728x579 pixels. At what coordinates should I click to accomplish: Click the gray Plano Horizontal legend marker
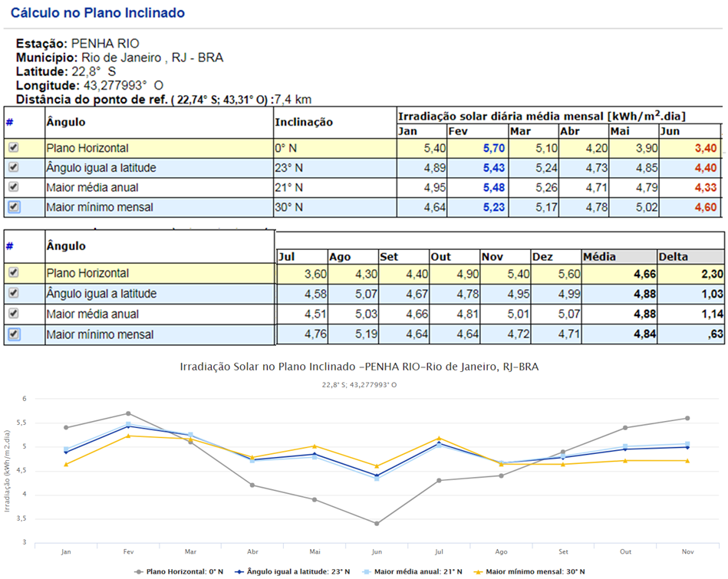139,571
